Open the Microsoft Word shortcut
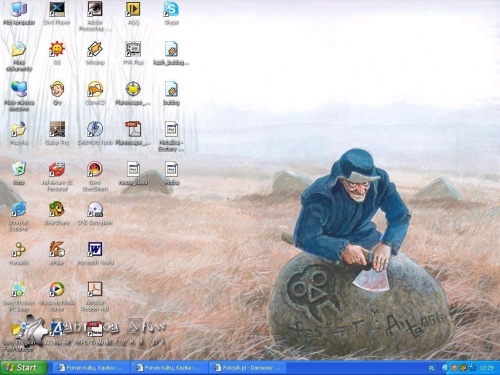This screenshot has width=500, height=375. [95, 253]
